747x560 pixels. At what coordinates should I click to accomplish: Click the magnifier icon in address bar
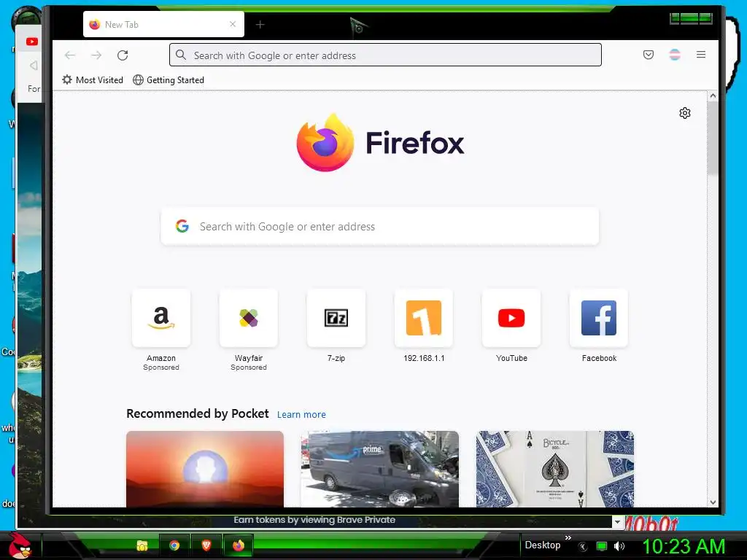click(x=181, y=55)
